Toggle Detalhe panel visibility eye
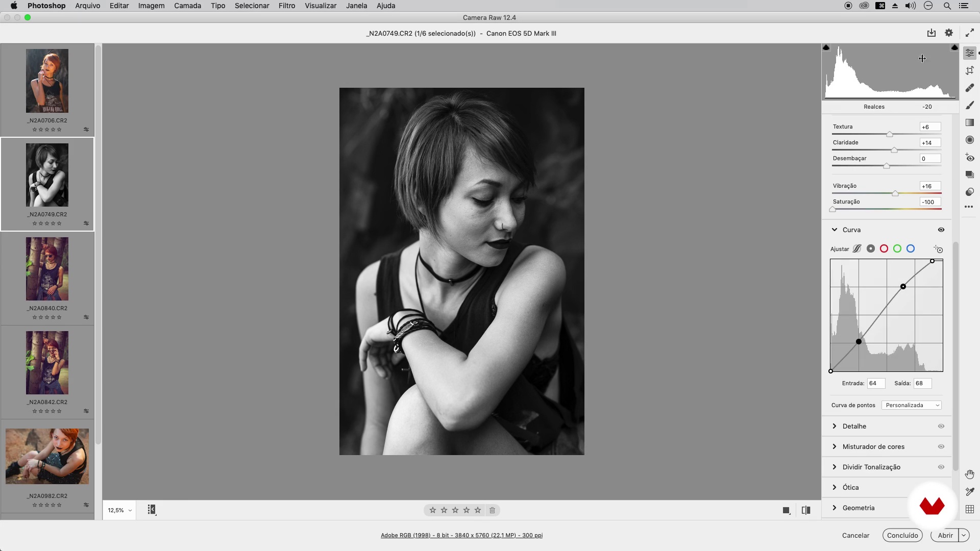 941,427
